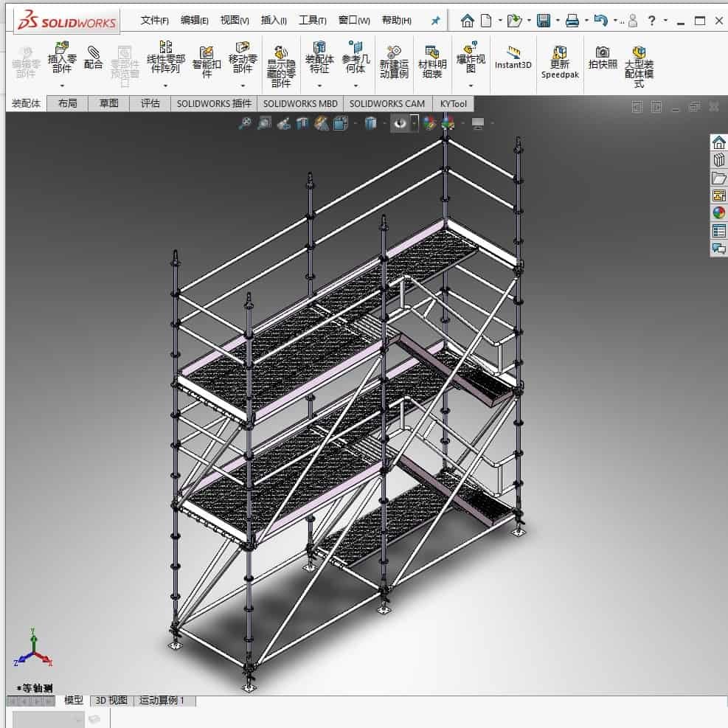Image resolution: width=728 pixels, height=728 pixels.
Task: Click Home icon in title toolbar
Action: pos(467,21)
